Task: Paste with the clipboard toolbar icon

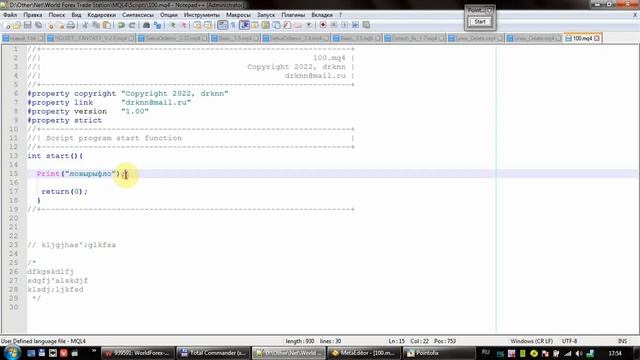Action: pyautogui.click(x=107, y=25)
